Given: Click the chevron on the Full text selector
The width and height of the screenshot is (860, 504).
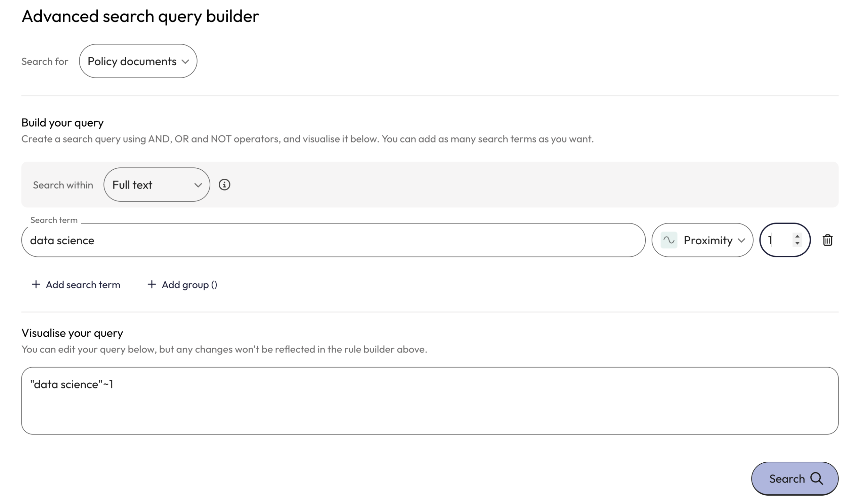Looking at the screenshot, I should pyautogui.click(x=198, y=185).
